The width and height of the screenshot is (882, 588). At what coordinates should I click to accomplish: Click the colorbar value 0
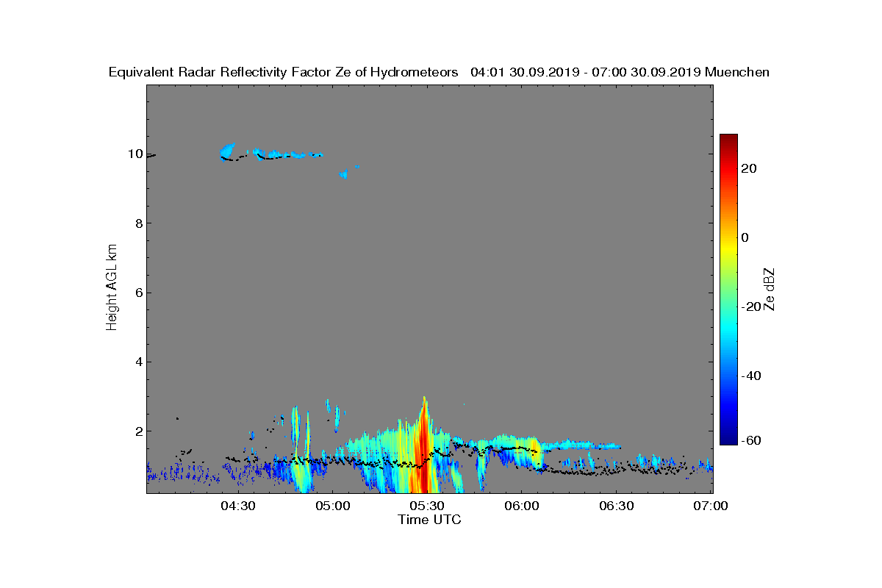745,237
